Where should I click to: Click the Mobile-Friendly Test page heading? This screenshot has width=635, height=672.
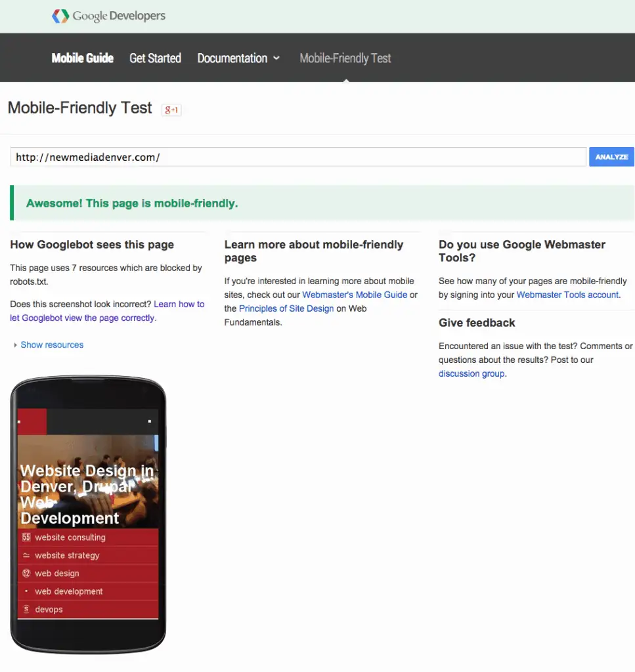[x=79, y=108]
